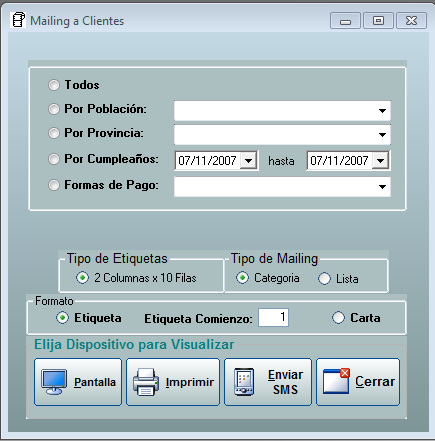Click the Mailing a Clientes title bar icon

point(18,20)
